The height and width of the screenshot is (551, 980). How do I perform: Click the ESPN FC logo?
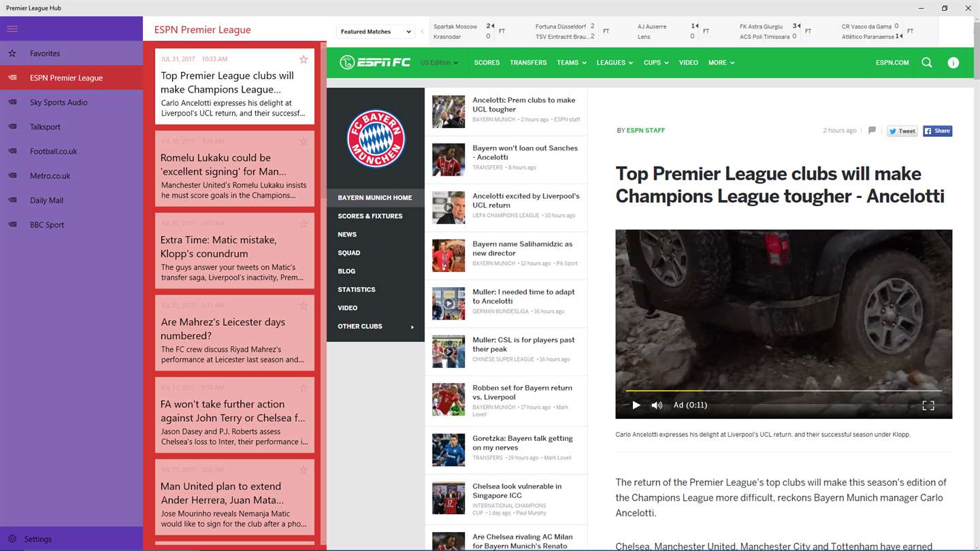pos(375,63)
